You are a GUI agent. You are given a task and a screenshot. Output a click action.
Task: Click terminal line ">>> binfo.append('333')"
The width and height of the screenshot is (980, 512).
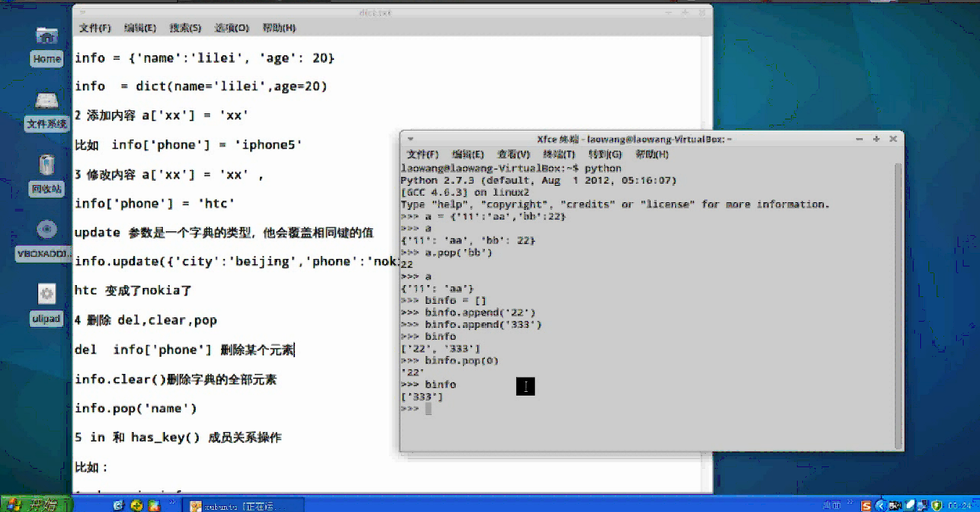click(471, 325)
